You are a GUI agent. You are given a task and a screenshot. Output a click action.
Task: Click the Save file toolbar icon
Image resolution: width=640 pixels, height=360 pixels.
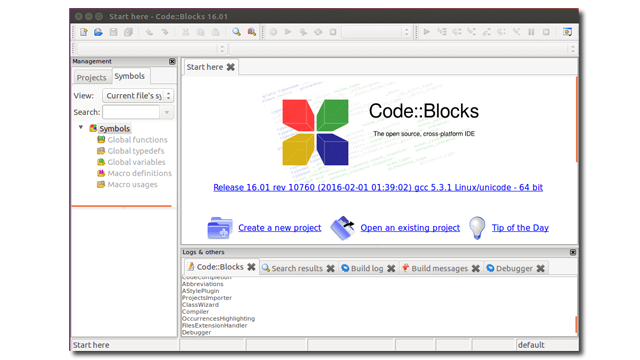coord(113,32)
